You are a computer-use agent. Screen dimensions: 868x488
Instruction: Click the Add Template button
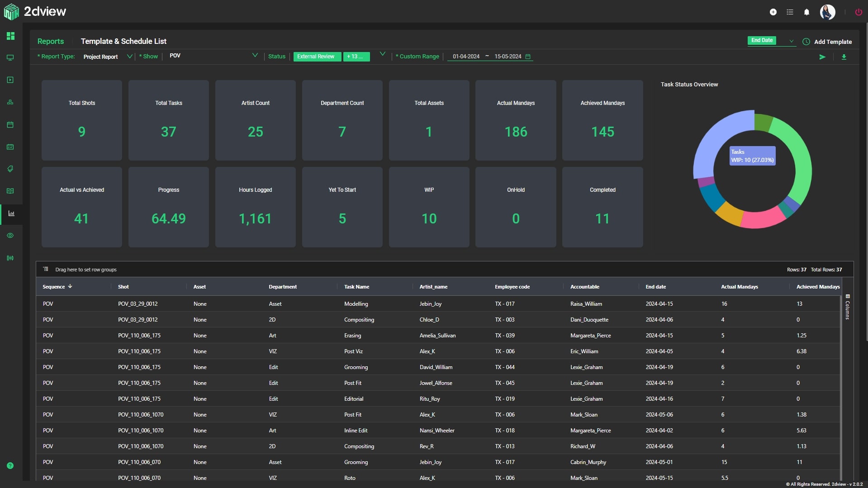(x=833, y=41)
